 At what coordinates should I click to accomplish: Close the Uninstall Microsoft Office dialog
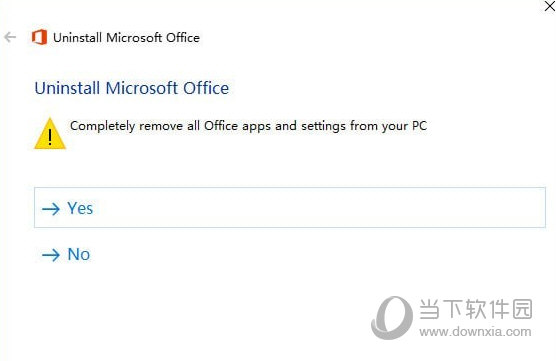pyautogui.click(x=550, y=6)
